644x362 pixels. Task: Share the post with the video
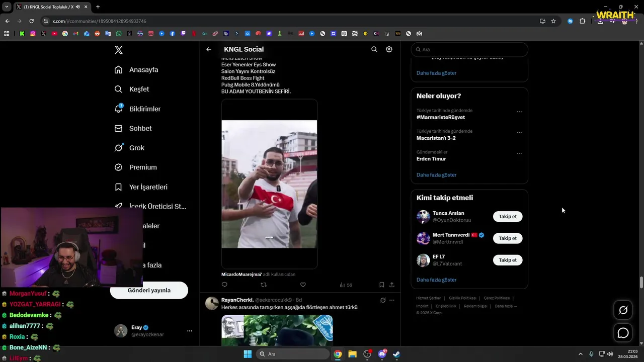point(392,285)
